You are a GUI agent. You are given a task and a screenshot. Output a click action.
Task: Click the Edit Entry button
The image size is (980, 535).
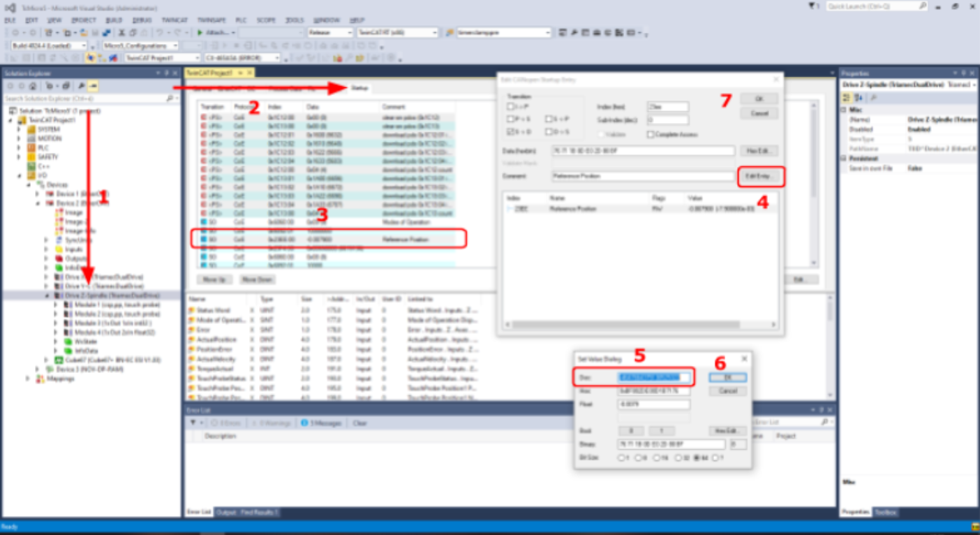pyautogui.click(x=761, y=176)
